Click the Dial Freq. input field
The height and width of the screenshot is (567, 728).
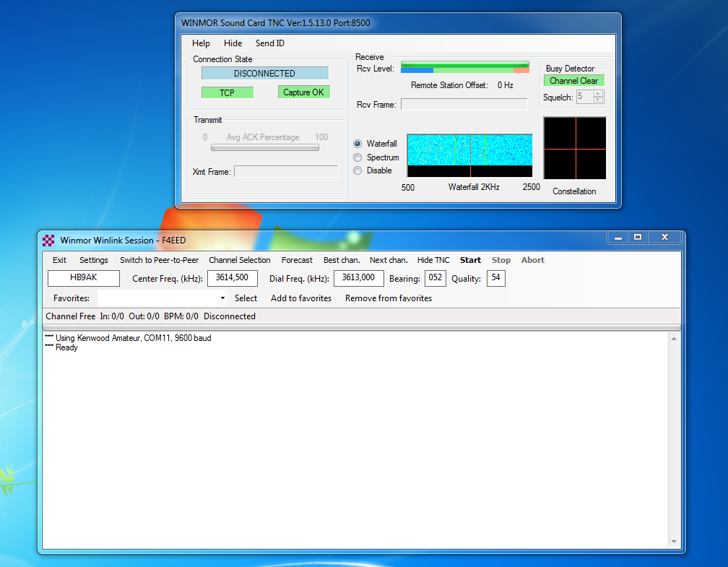[358, 277]
